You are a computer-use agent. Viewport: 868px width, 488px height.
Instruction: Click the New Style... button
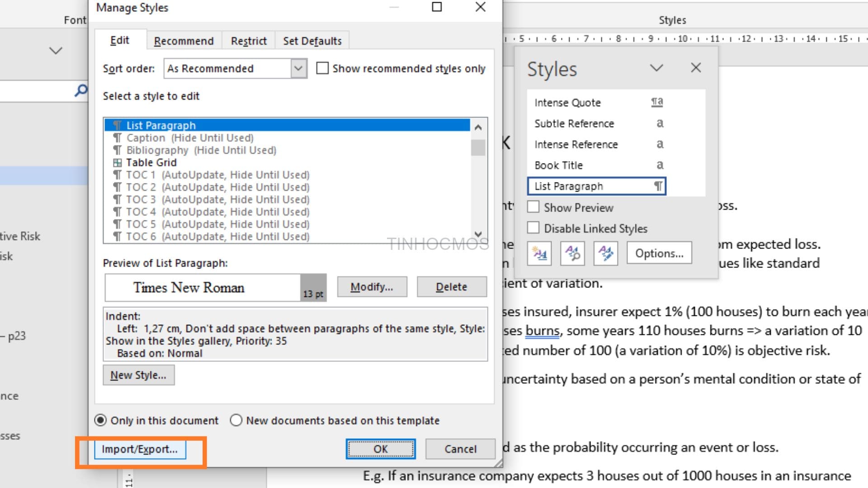pos(138,375)
